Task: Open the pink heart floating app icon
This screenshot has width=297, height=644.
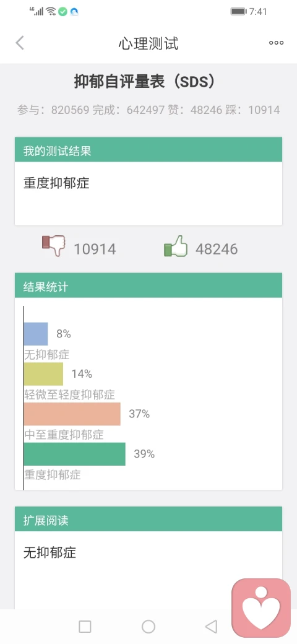Action: tap(261, 608)
